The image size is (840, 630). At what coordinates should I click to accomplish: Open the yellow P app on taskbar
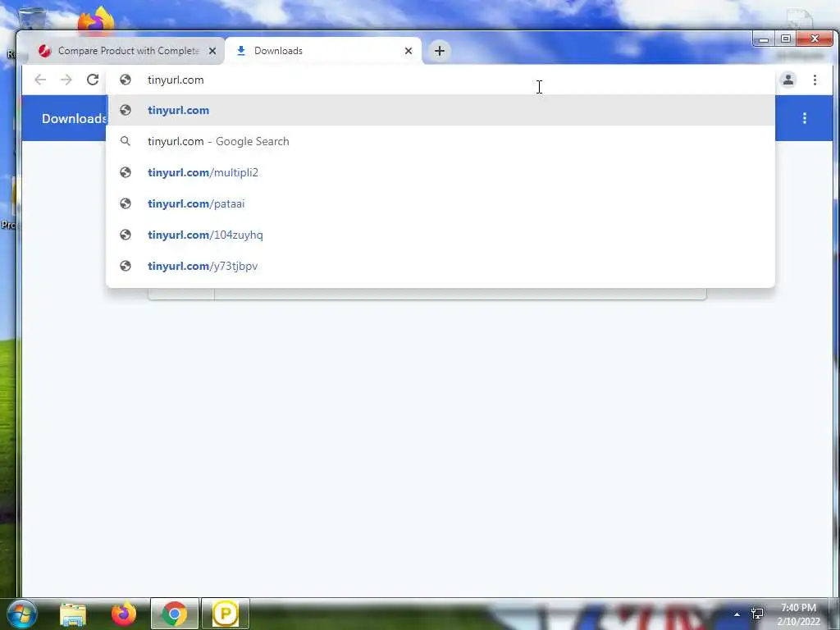point(226,614)
